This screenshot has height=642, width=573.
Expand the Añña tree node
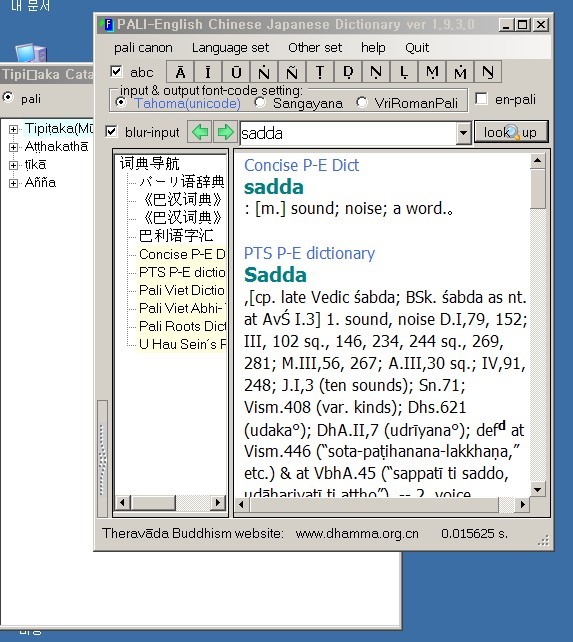point(13,183)
